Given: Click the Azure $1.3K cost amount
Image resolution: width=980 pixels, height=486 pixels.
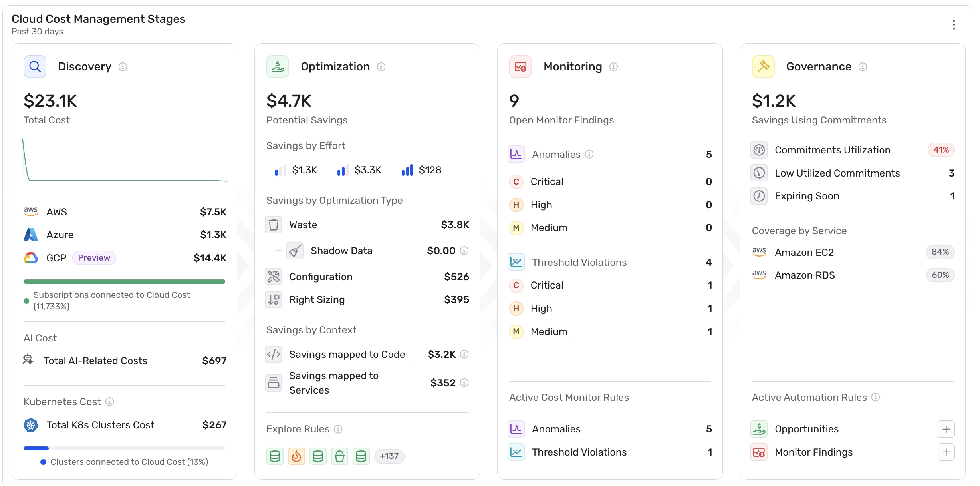Looking at the screenshot, I should (213, 235).
